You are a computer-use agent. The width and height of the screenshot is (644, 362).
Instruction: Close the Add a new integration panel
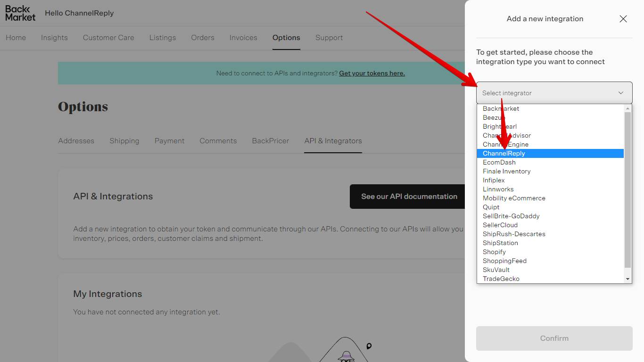click(x=623, y=19)
